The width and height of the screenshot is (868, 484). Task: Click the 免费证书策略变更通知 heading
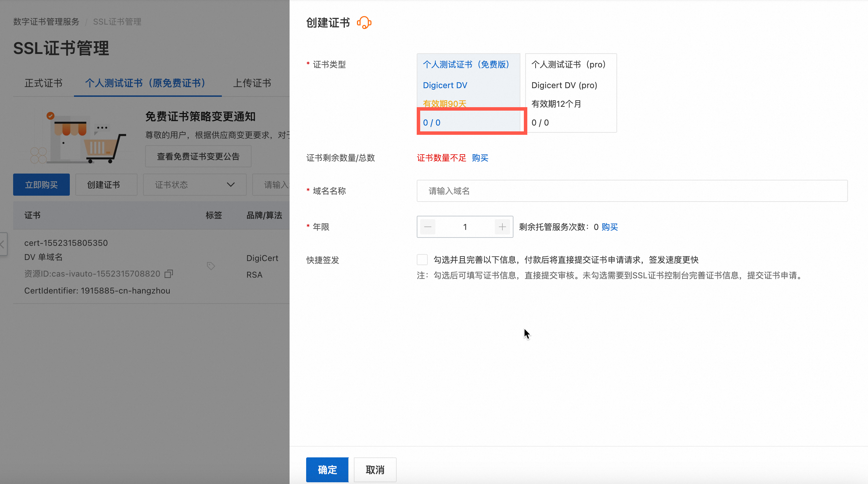point(200,117)
